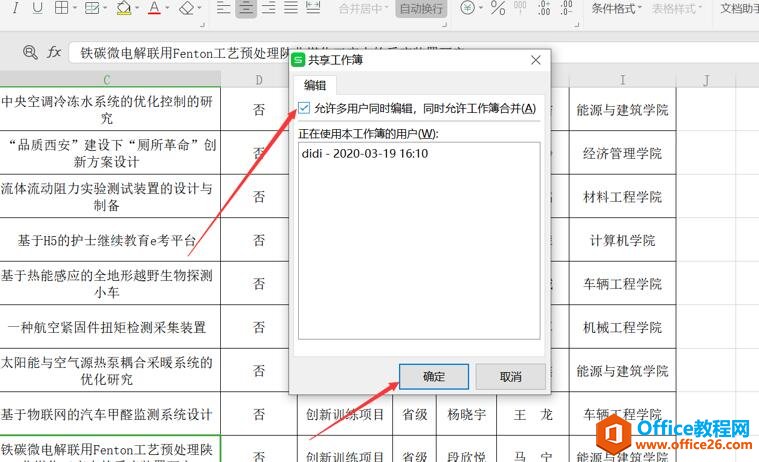Apply cell borders icon
The height and width of the screenshot is (462, 759).
61,8
